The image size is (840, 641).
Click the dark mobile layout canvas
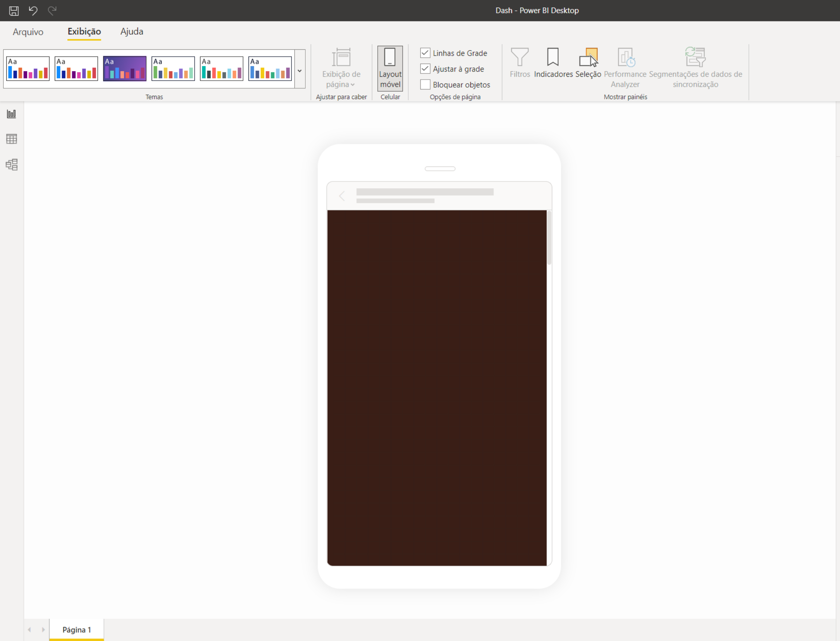(x=437, y=388)
